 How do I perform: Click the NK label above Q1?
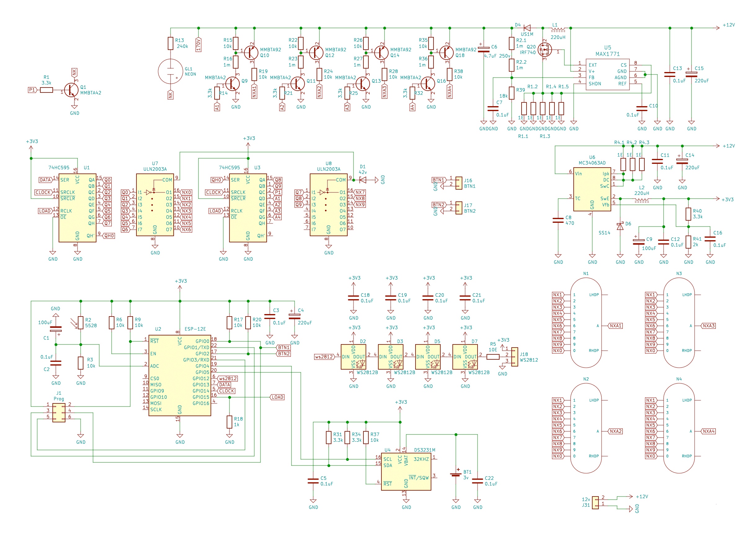click(x=74, y=72)
